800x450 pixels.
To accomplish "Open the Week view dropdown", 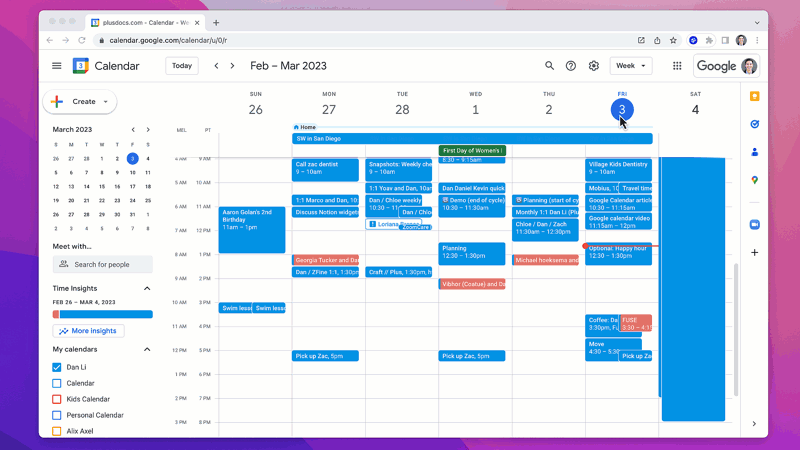I will click(631, 66).
